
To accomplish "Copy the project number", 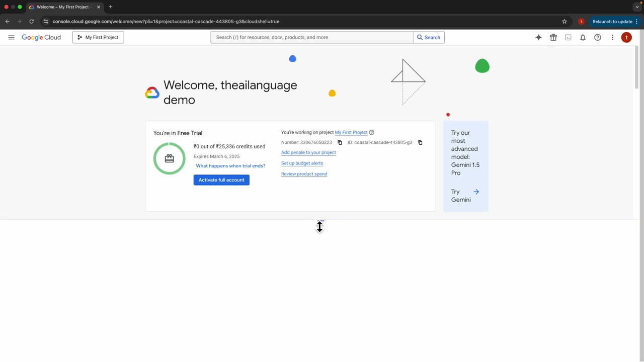I will click(340, 142).
